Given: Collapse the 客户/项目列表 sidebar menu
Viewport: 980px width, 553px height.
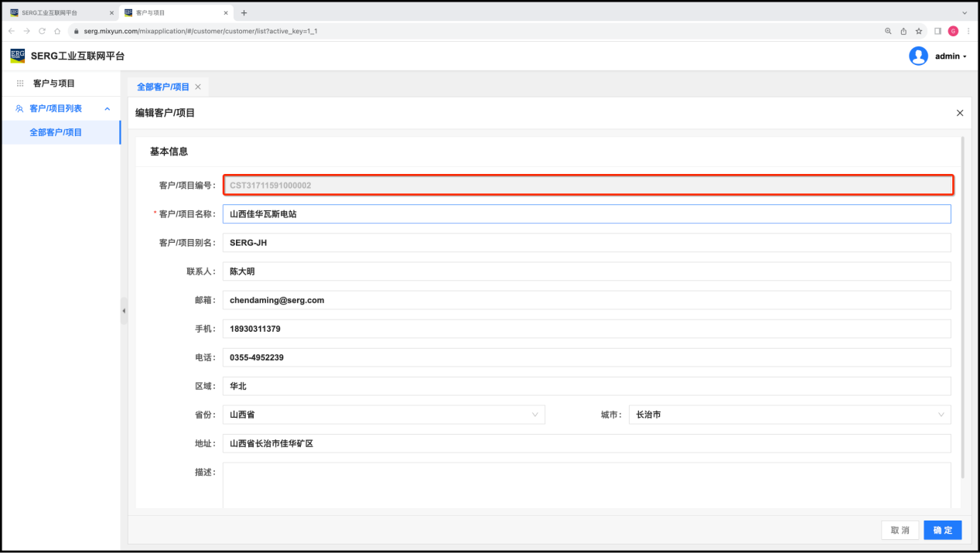Looking at the screenshot, I should tap(108, 109).
